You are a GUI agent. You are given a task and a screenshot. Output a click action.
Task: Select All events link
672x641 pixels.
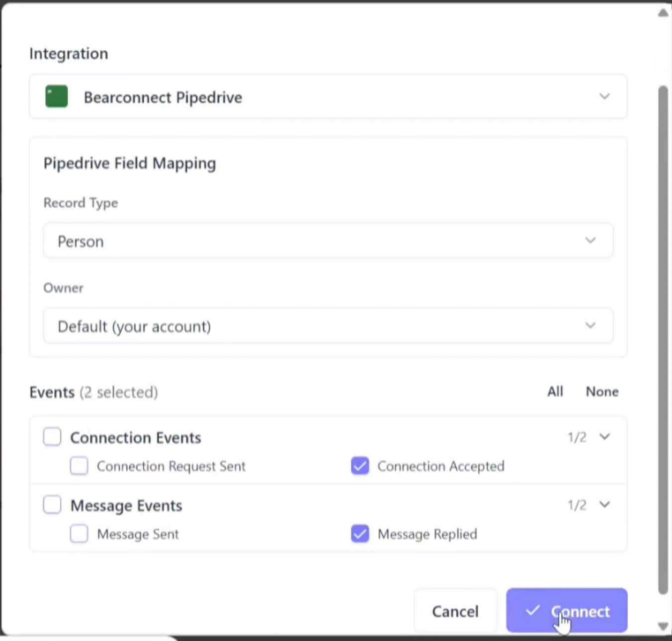555,392
